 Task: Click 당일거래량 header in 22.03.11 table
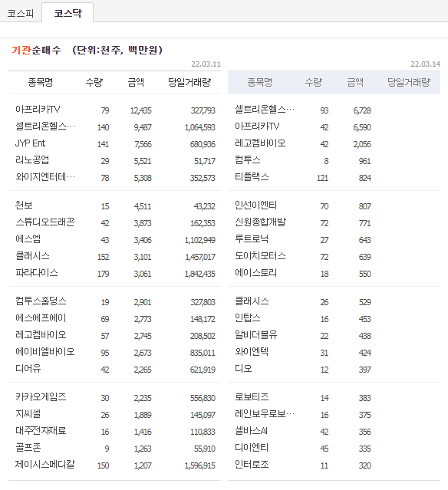click(189, 82)
